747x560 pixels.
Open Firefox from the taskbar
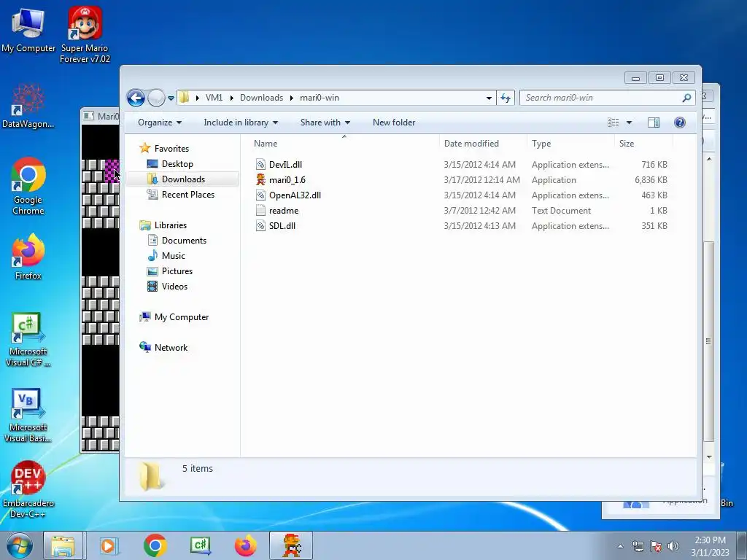pos(246,545)
